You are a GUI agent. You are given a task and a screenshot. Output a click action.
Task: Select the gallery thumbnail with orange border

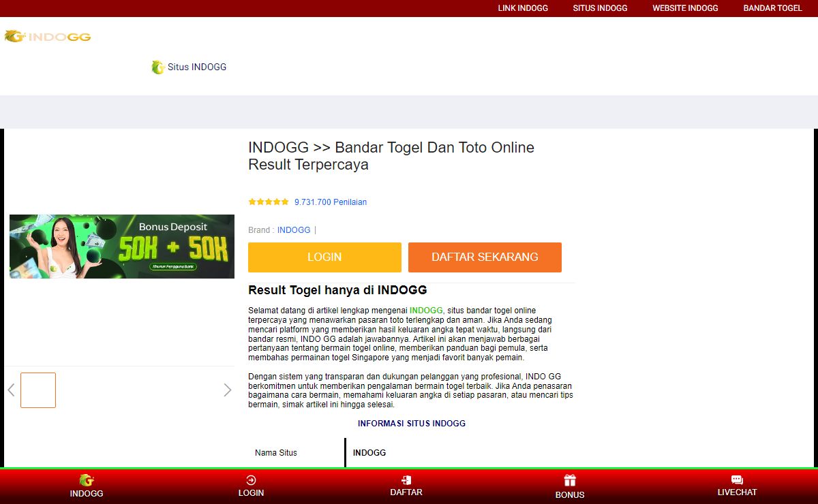(x=38, y=390)
